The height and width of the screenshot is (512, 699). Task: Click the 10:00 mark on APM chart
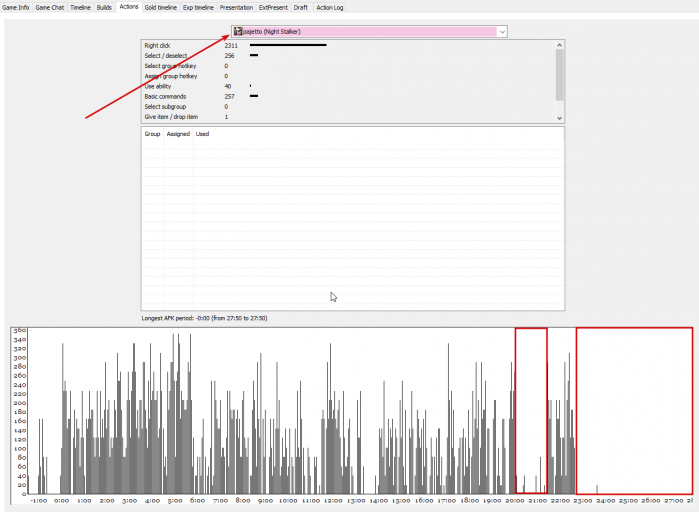(x=288, y=500)
